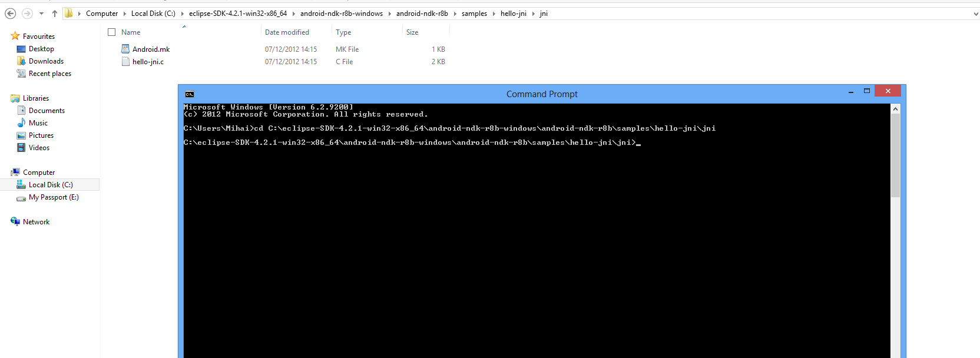The height and width of the screenshot is (358, 980).
Task: Go to samples breadcrumb segment
Action: (474, 13)
